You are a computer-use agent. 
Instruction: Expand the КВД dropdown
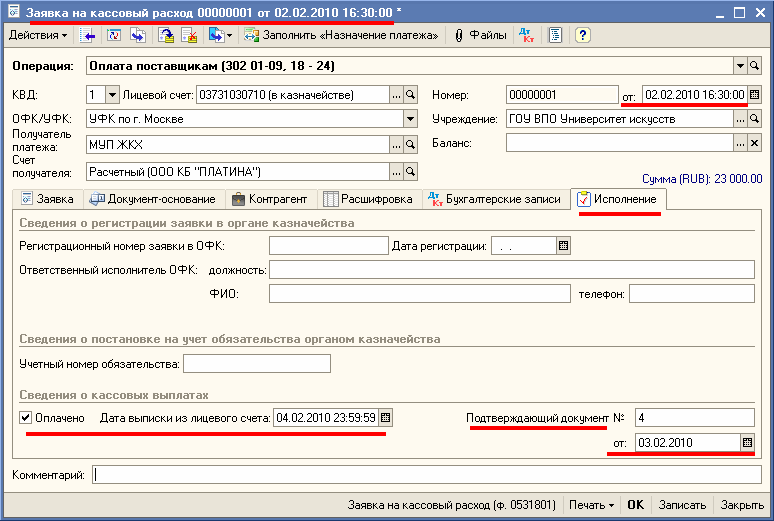point(110,95)
